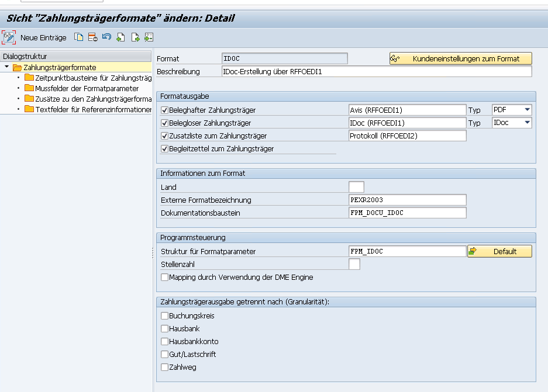Collapse the Zahlungsträgerformate tree node
Viewport: 548px width, 392px height.
coord(6,68)
